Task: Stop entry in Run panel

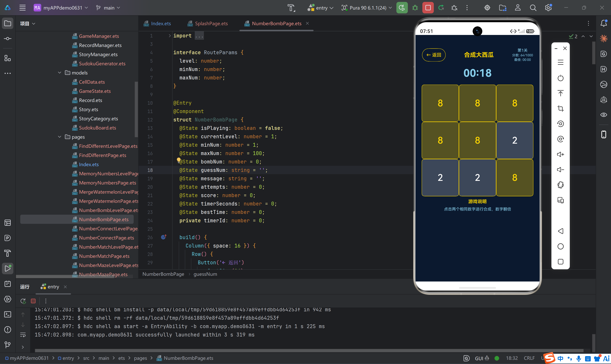Action: coord(33,301)
